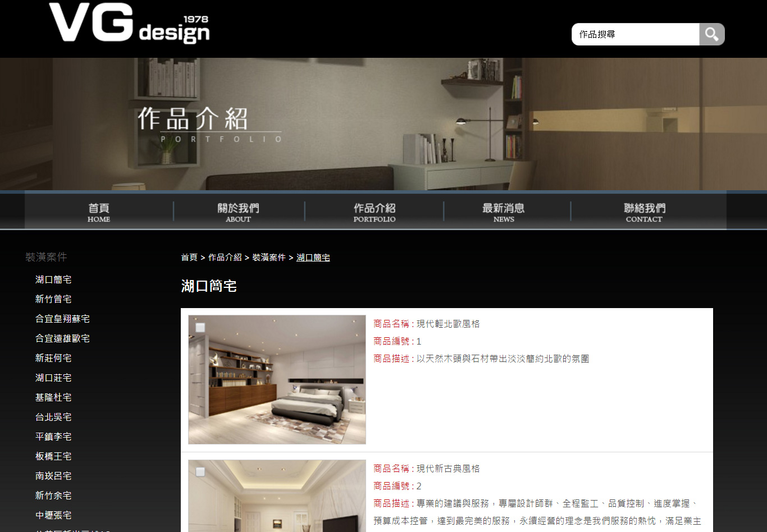Open the 首頁 HOME menu item

[99, 212]
